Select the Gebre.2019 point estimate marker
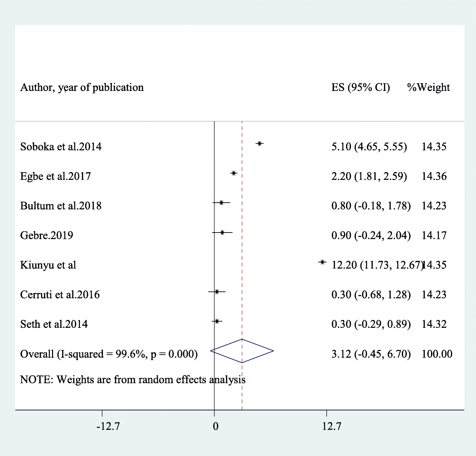476x456 pixels. 222,232
